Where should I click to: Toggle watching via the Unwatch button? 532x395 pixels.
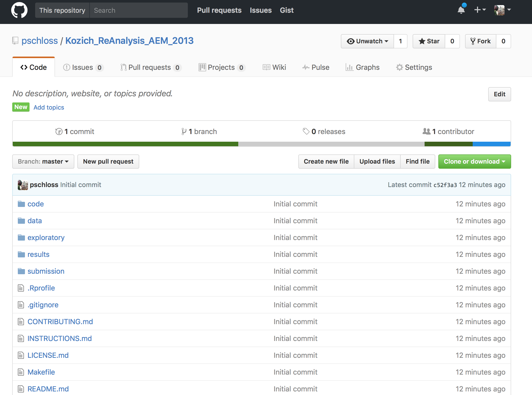click(368, 41)
